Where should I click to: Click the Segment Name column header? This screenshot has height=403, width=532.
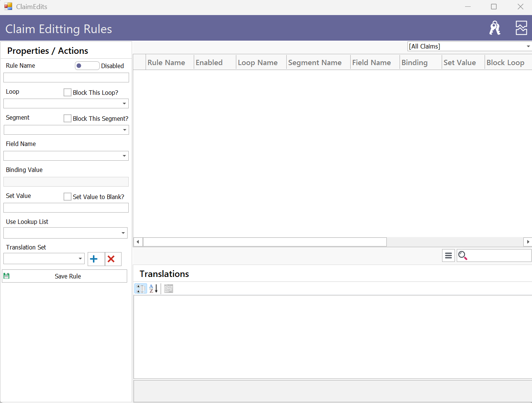[319, 62]
